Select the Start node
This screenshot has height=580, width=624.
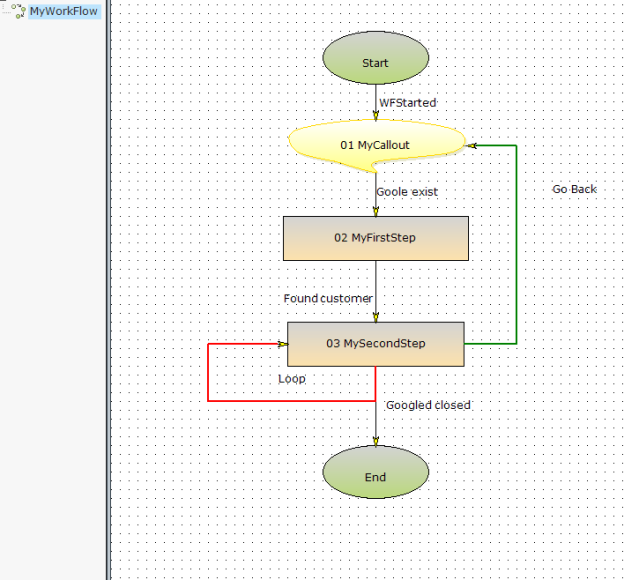click(375, 62)
